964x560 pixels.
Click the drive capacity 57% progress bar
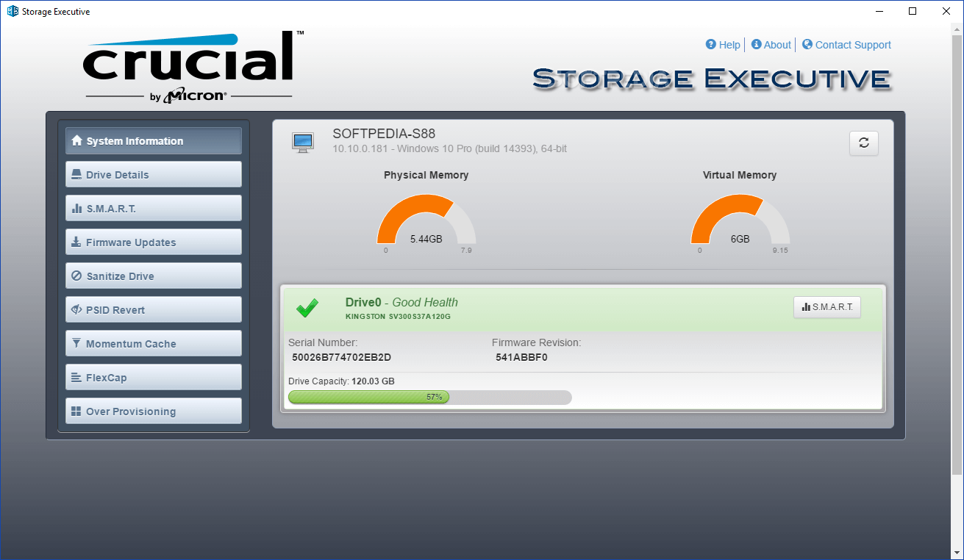(429, 397)
